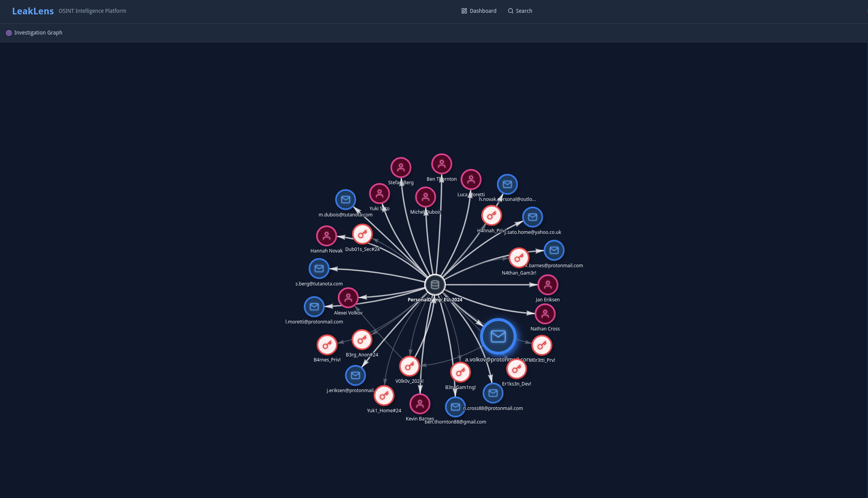Open the Dashboard page
Image resolution: width=868 pixels, height=498 pixels.
[479, 11]
